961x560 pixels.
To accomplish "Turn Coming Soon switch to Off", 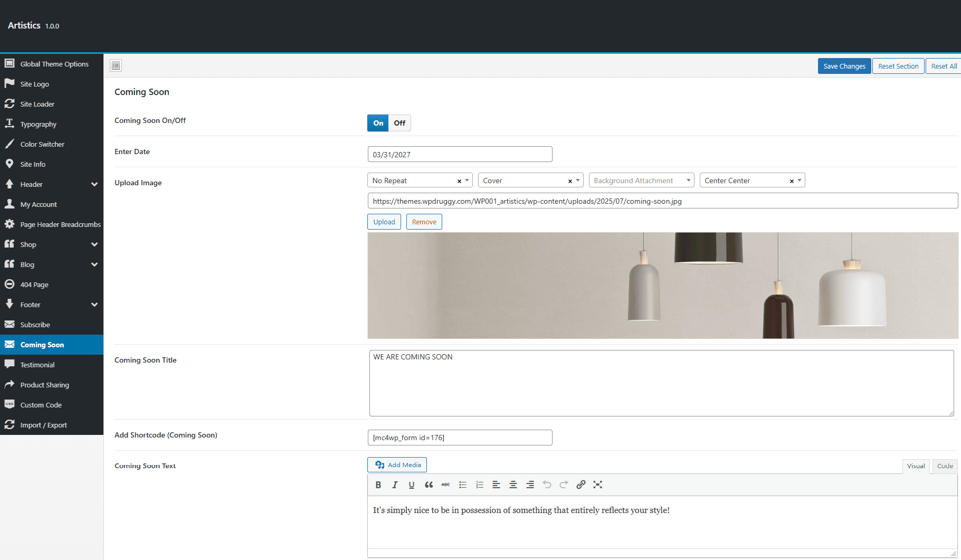I will tap(399, 123).
